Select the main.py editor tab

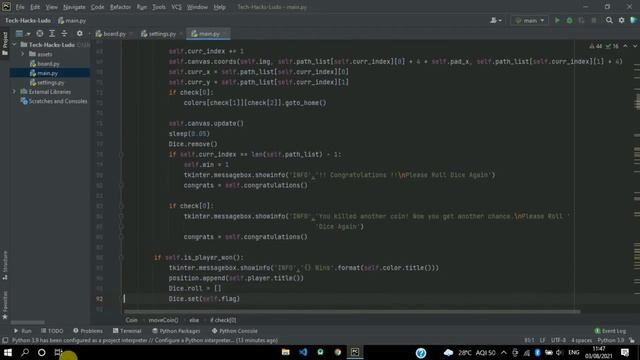pos(209,34)
